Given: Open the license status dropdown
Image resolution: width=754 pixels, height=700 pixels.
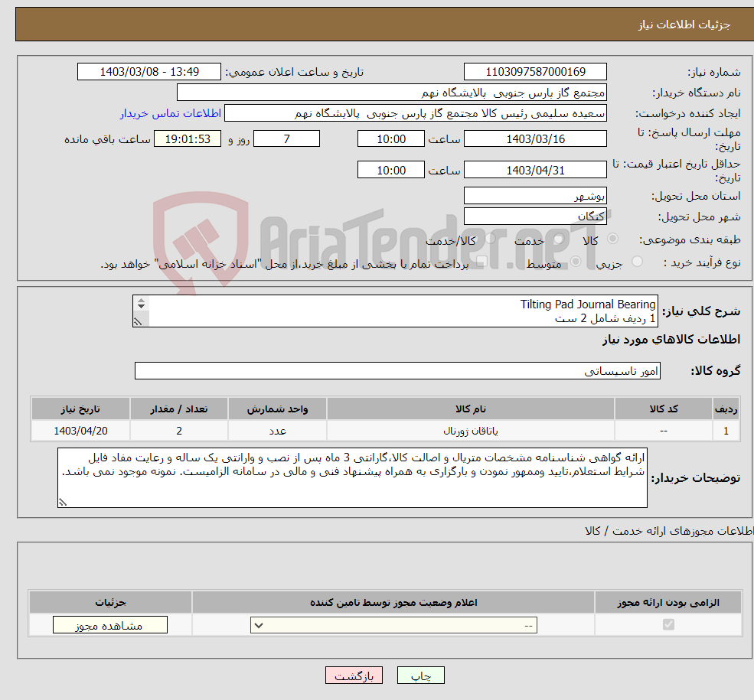Looking at the screenshot, I should pyautogui.click(x=393, y=625).
